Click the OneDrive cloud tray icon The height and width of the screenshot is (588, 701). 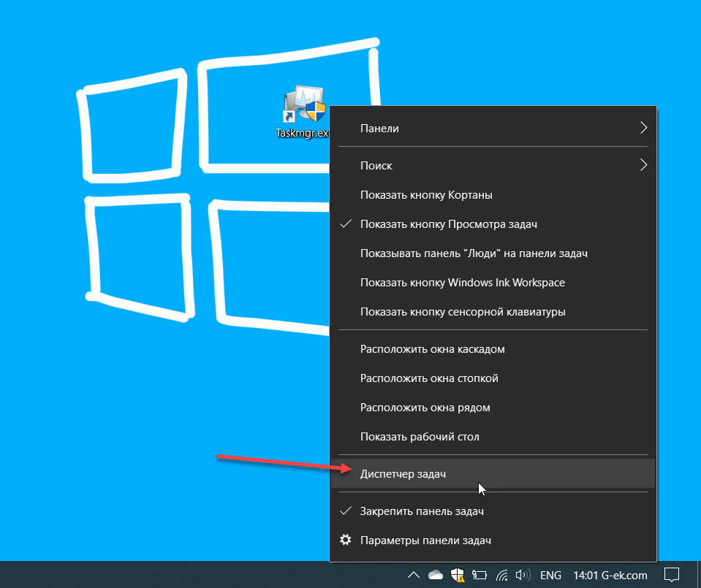[x=436, y=575]
